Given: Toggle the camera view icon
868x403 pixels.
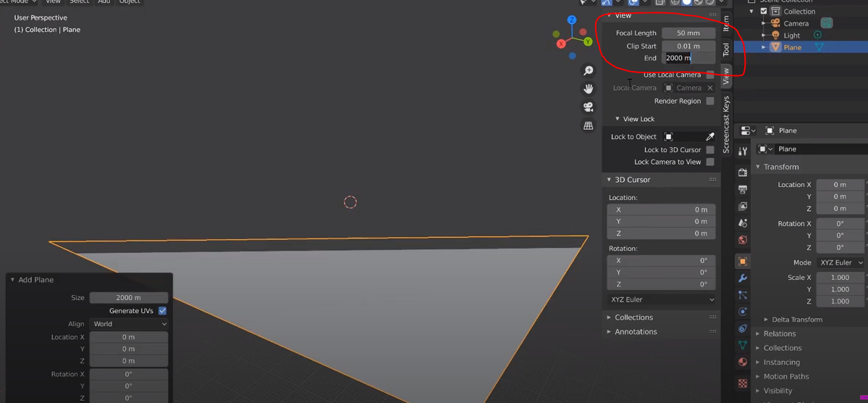Looking at the screenshot, I should (589, 107).
